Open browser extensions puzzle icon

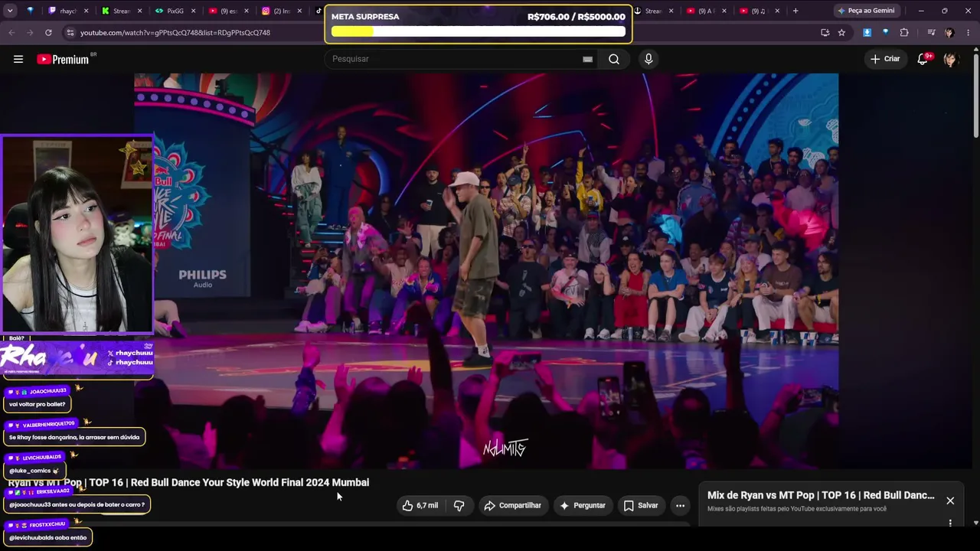click(904, 32)
